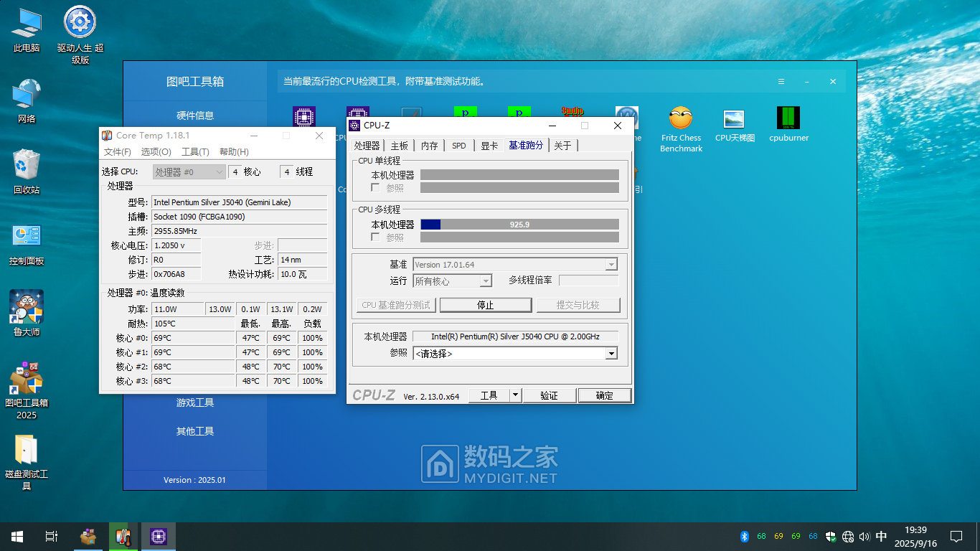Open CPU天梯图 in the toolbox window
Image resolution: width=980 pixels, height=551 pixels.
(735, 125)
